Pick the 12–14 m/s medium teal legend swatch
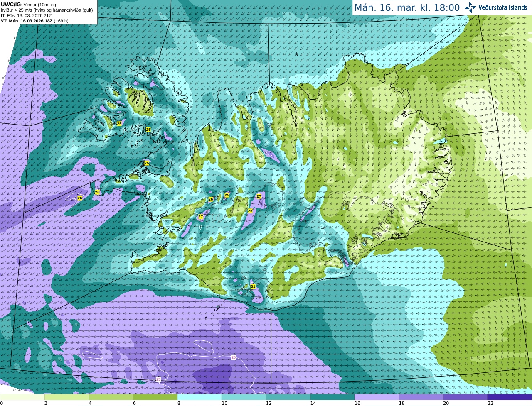 click(288, 397)
